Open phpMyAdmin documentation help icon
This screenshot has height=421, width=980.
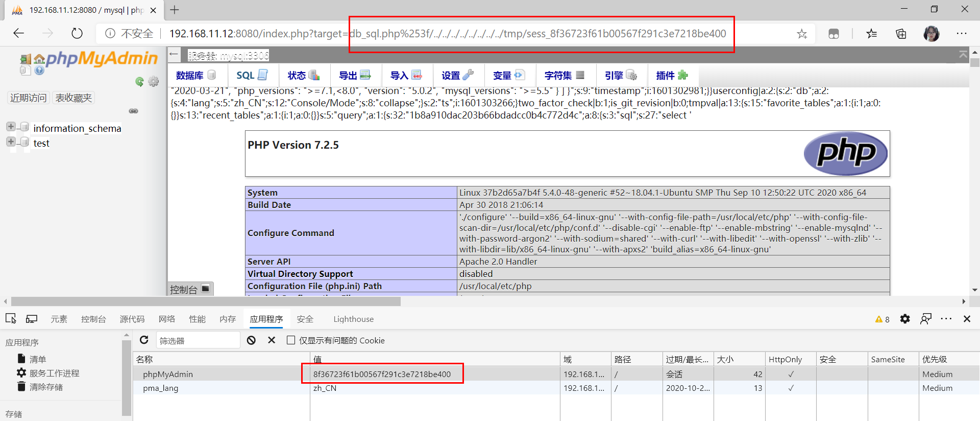point(39,70)
